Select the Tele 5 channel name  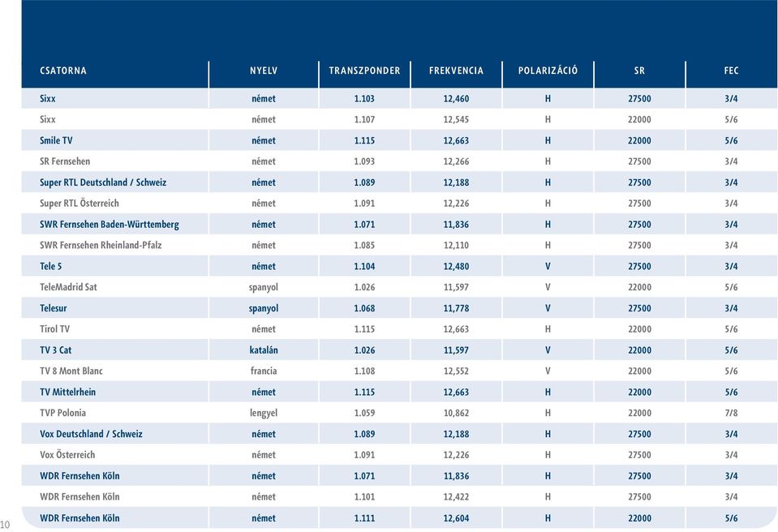(x=50, y=266)
